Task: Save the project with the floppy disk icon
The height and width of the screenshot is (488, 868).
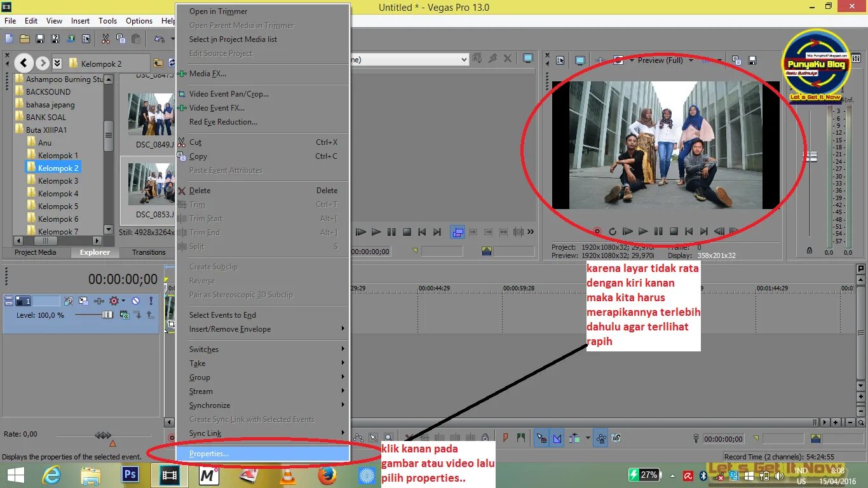Action: click(x=40, y=39)
